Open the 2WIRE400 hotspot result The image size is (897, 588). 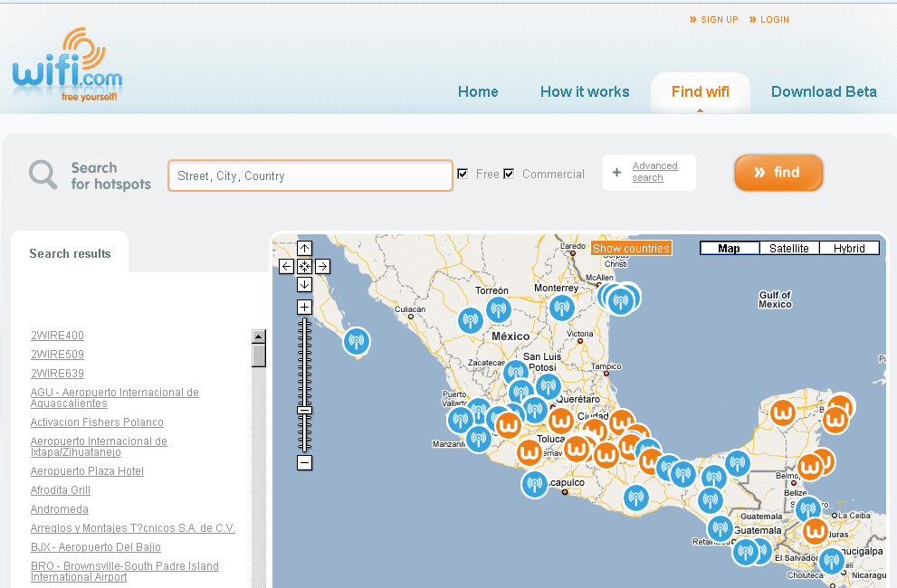tap(57, 336)
